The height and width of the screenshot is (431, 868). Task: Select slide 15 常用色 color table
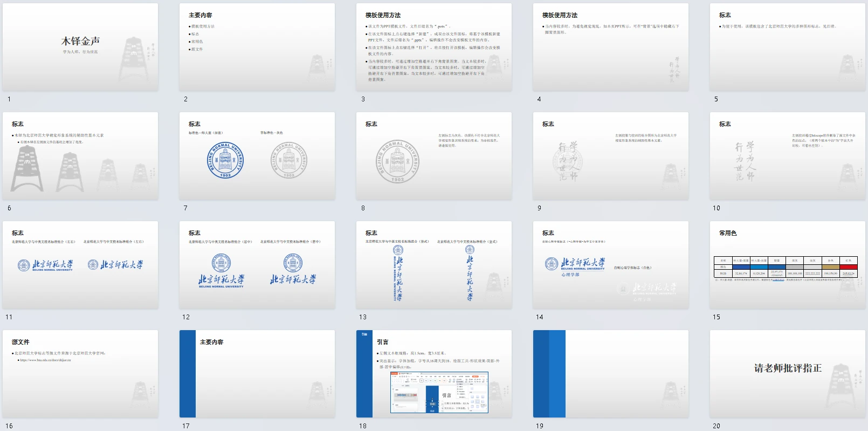[788, 265]
